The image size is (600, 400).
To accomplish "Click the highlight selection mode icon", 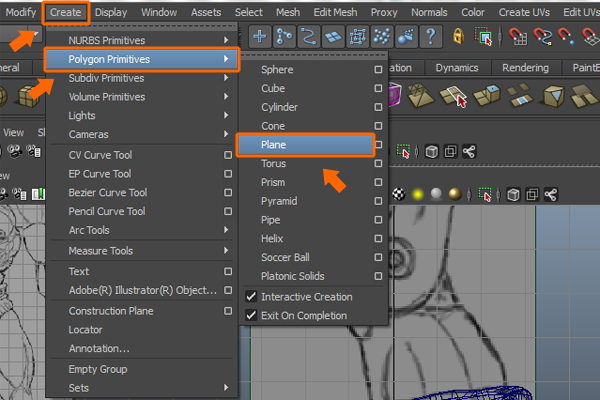I will pos(483,37).
